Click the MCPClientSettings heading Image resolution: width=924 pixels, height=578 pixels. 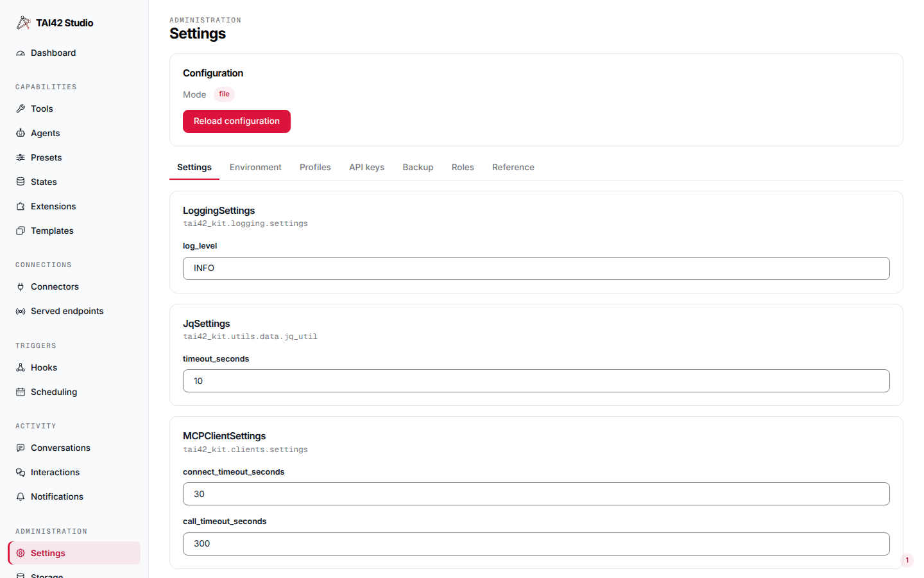point(225,436)
